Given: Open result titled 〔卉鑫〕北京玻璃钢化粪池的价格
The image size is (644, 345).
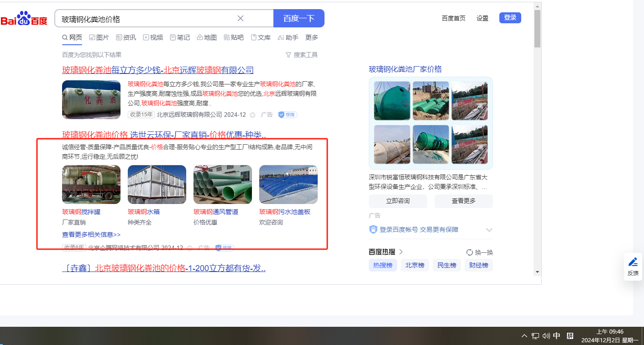Looking at the screenshot, I should (164, 268).
